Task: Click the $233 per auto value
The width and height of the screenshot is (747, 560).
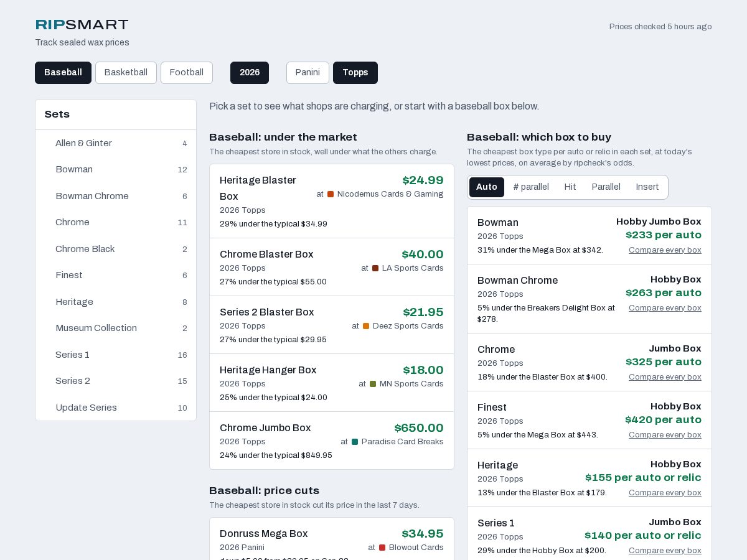Action: 664,235
